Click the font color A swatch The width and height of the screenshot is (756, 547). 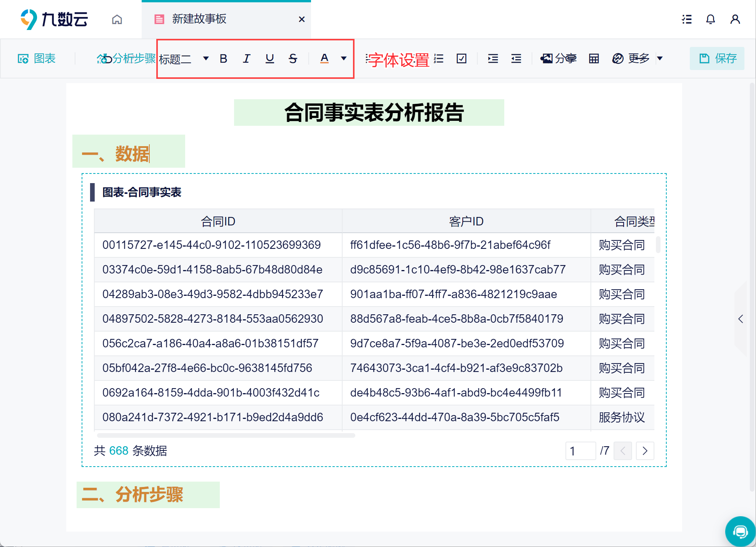[x=324, y=58]
